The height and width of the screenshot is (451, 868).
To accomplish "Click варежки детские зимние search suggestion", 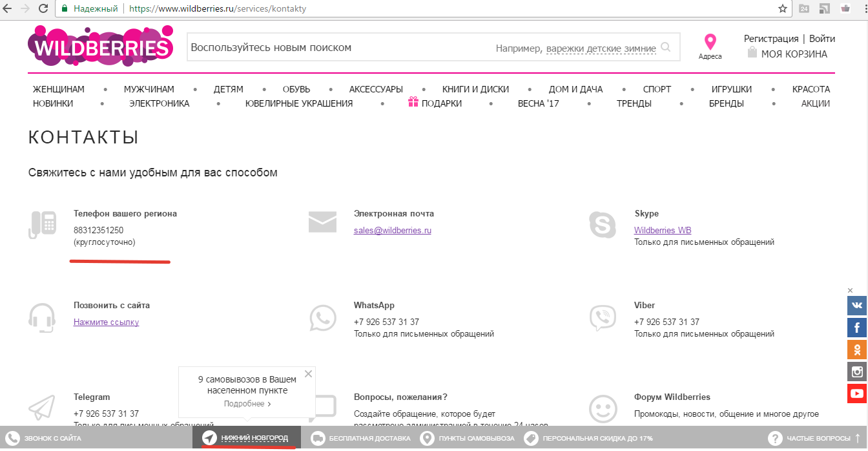I will point(601,48).
